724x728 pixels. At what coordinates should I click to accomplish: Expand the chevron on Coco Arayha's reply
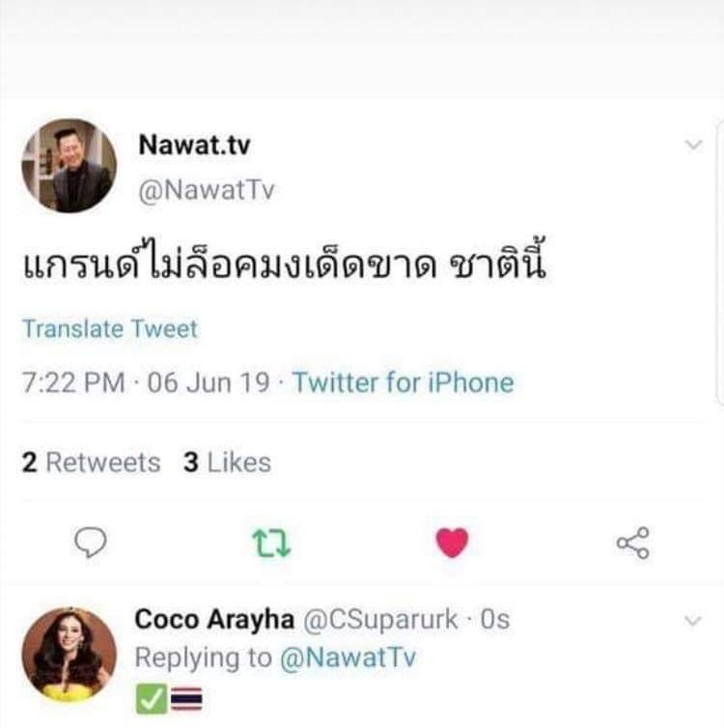pyautogui.click(x=693, y=620)
